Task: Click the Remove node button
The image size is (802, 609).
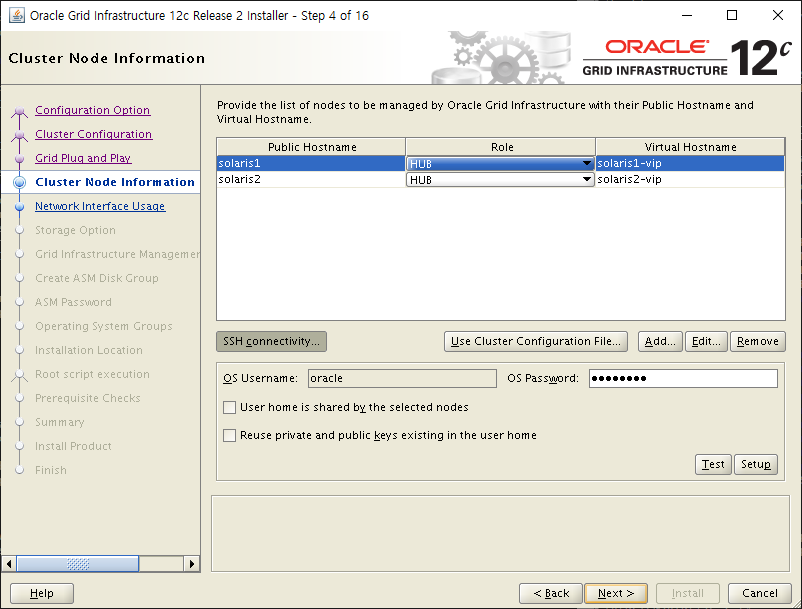Action: click(x=758, y=342)
